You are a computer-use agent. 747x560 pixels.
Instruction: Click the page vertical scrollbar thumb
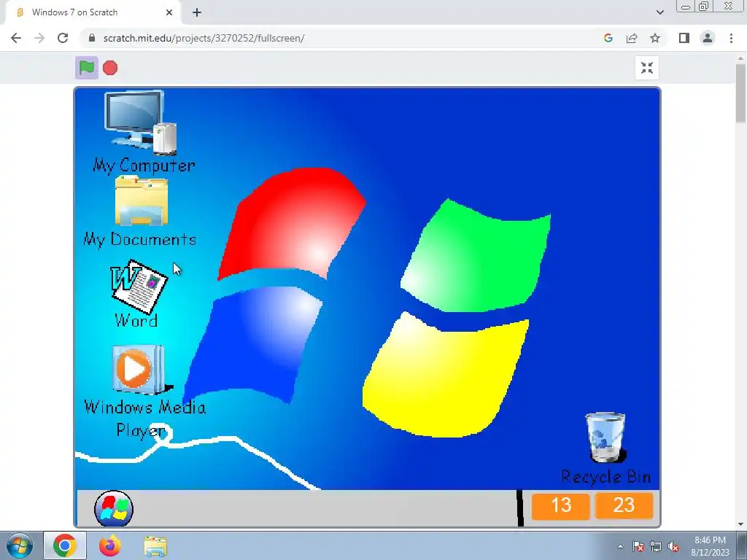[741, 93]
